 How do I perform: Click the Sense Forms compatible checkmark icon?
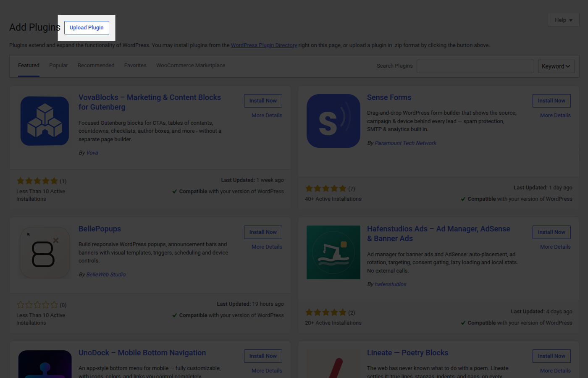pos(463,199)
